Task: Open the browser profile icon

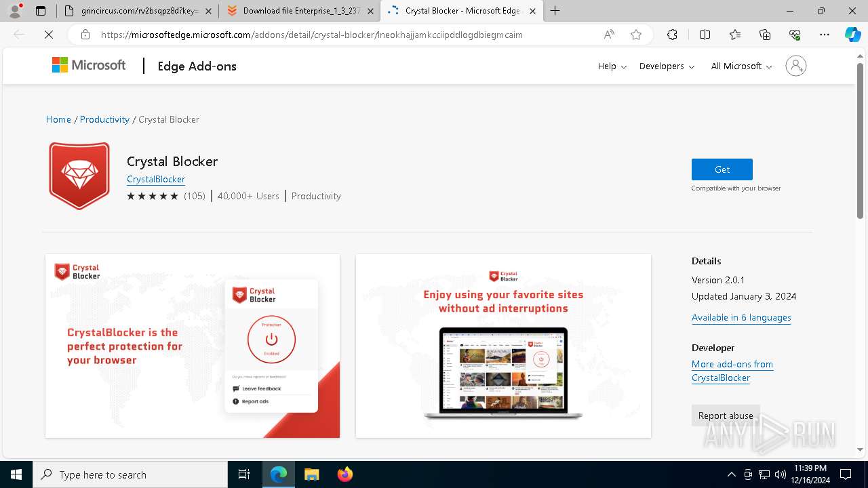Action: [x=15, y=11]
